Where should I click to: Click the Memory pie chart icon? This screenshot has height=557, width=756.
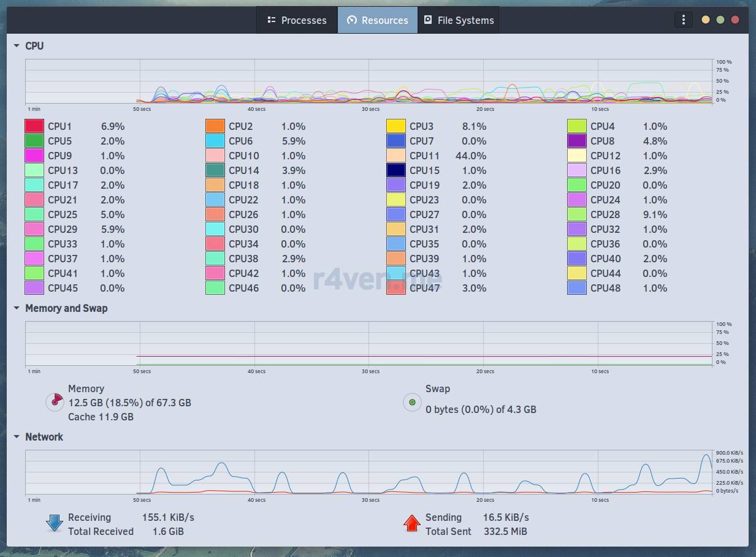tap(55, 403)
